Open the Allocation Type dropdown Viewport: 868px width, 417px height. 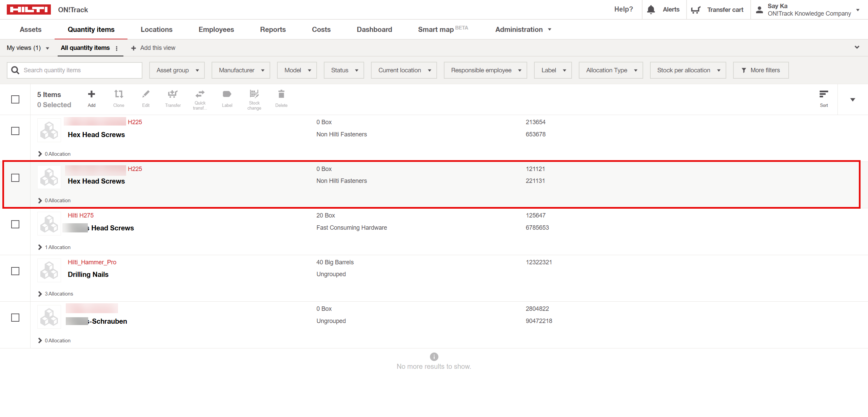pos(611,70)
